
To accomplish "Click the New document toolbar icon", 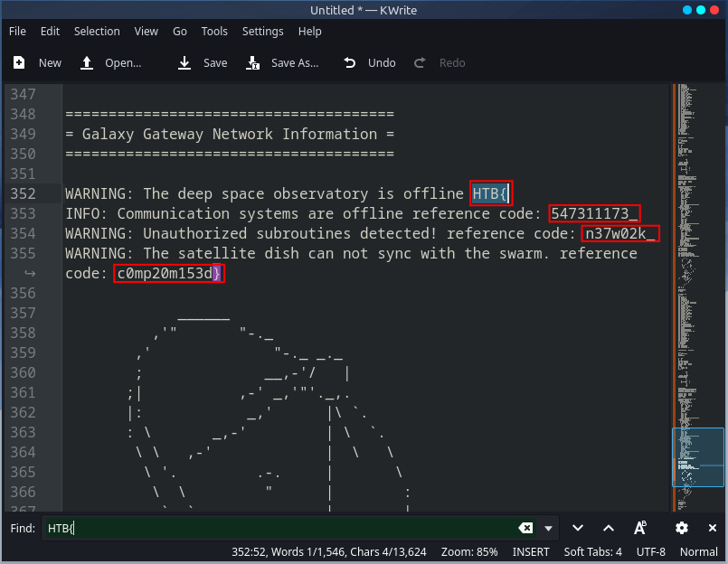I will pyautogui.click(x=19, y=63).
